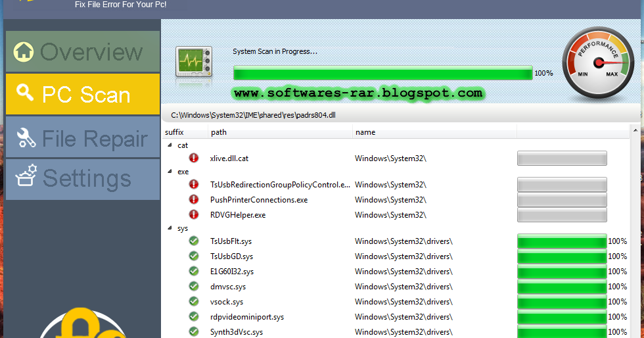Click the scroll up arrow of file list
The image size is (644, 338).
point(635,130)
